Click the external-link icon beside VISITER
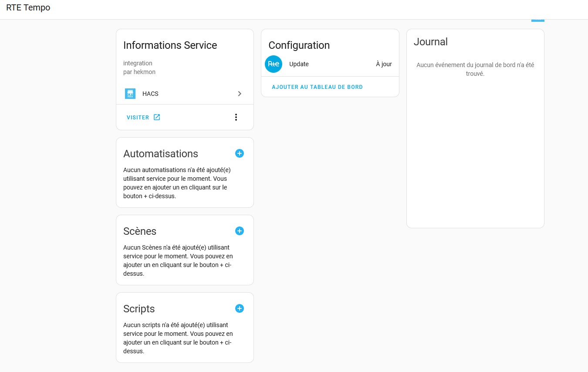The width and height of the screenshot is (588, 372). coord(157,117)
